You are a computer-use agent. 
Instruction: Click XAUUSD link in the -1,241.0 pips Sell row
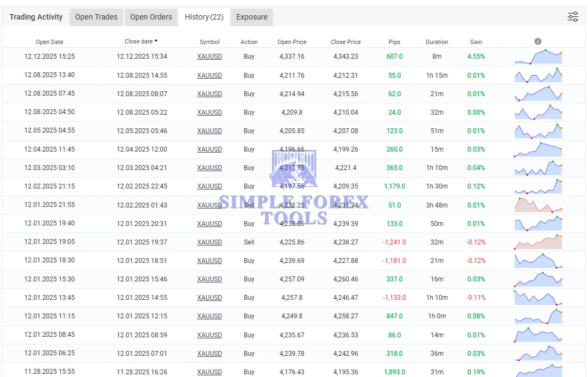click(210, 242)
